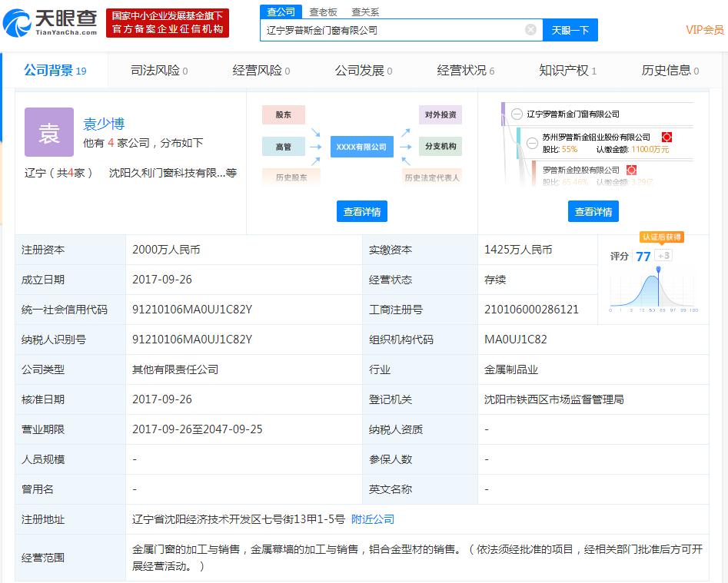Viewport: 728px width, 583px height.
Task: Switch to the 查老板 search tab
Action: (323, 12)
